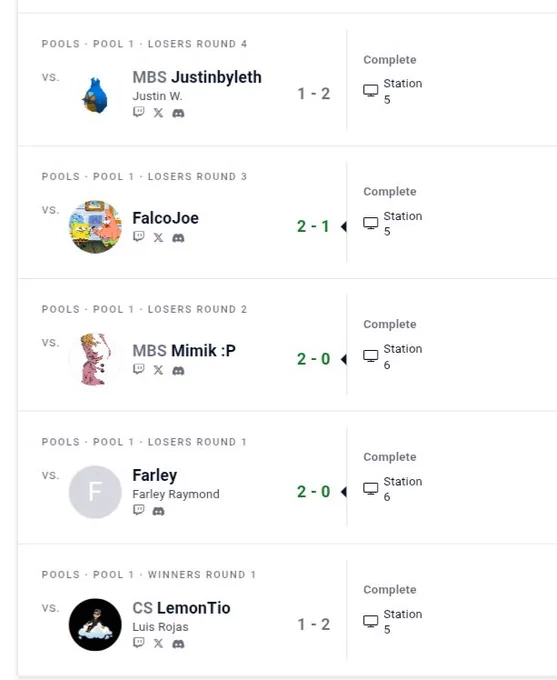Open CS LemonTio's Discord icon
Screen dimensions: 557x680
coord(178,644)
